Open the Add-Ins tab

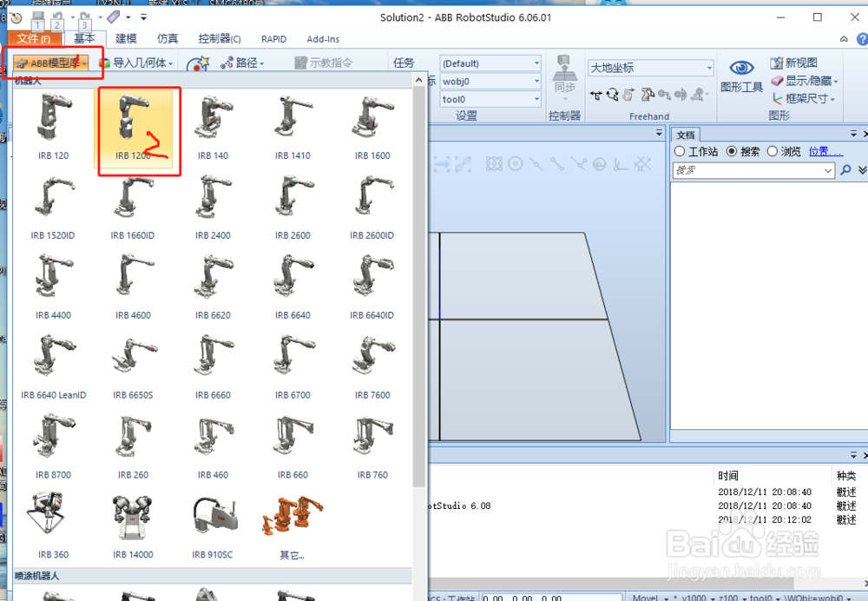323,39
